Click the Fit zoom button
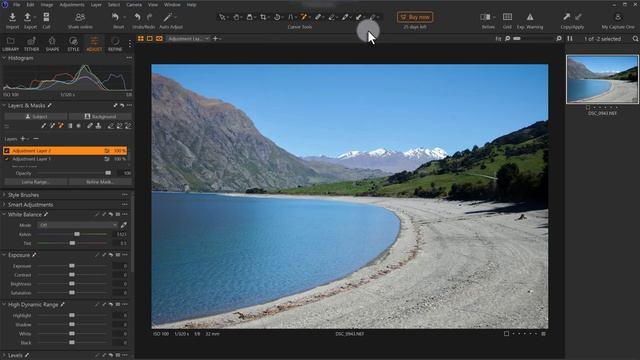 click(498, 39)
